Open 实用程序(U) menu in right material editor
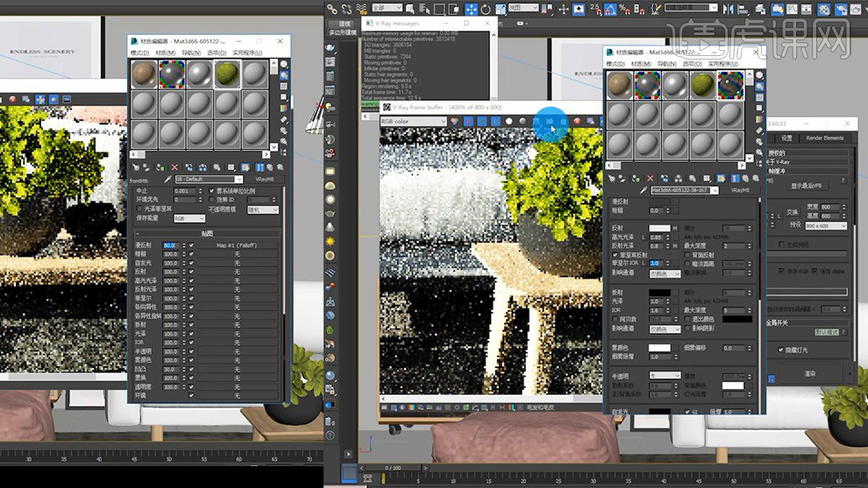Viewport: 868px width, 488px height. pos(723,64)
